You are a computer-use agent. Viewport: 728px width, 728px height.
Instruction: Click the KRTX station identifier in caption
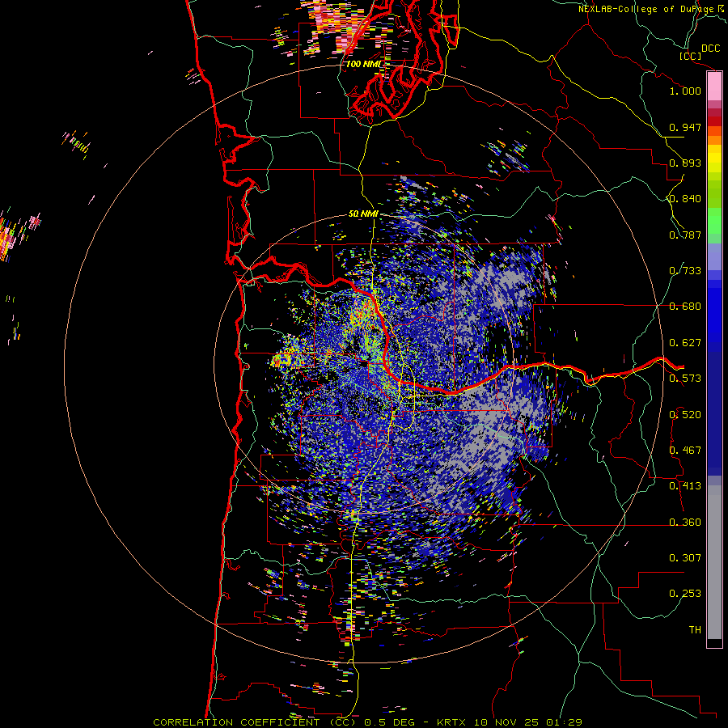click(x=452, y=722)
